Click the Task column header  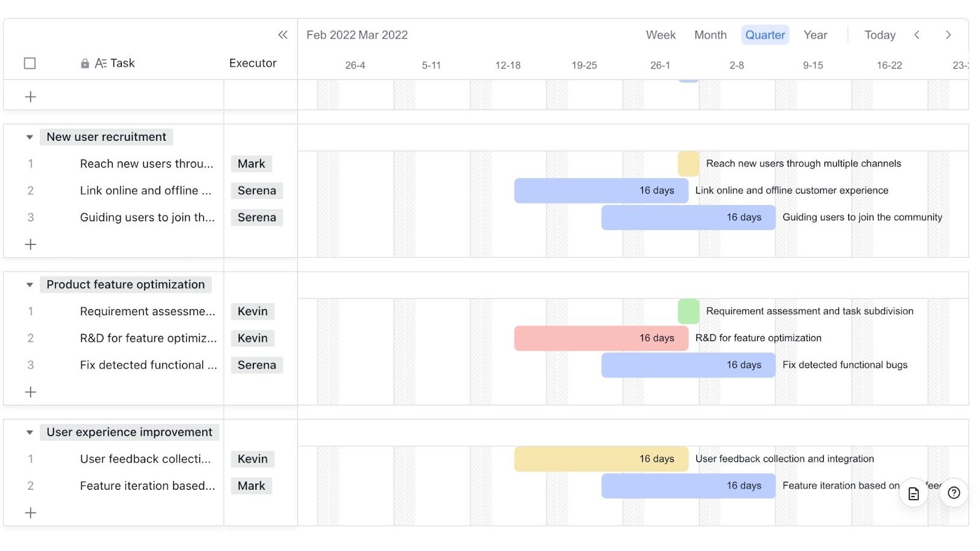[x=123, y=63]
